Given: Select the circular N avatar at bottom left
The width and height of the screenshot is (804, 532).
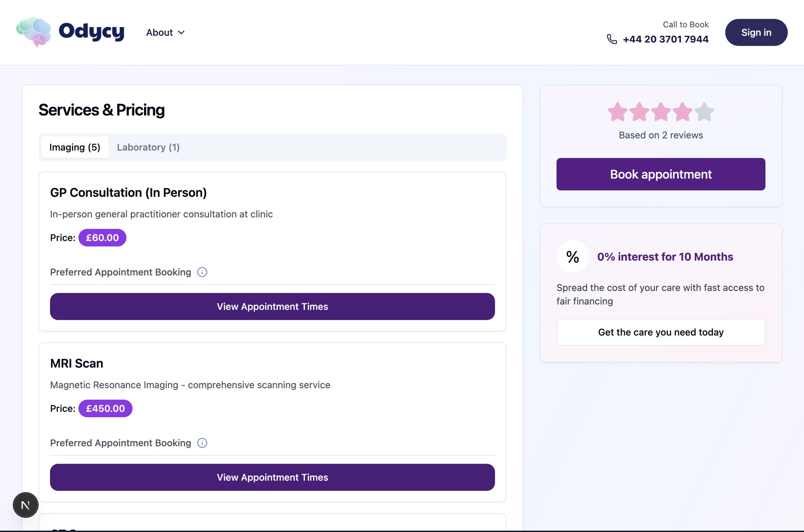Looking at the screenshot, I should tap(26, 505).
